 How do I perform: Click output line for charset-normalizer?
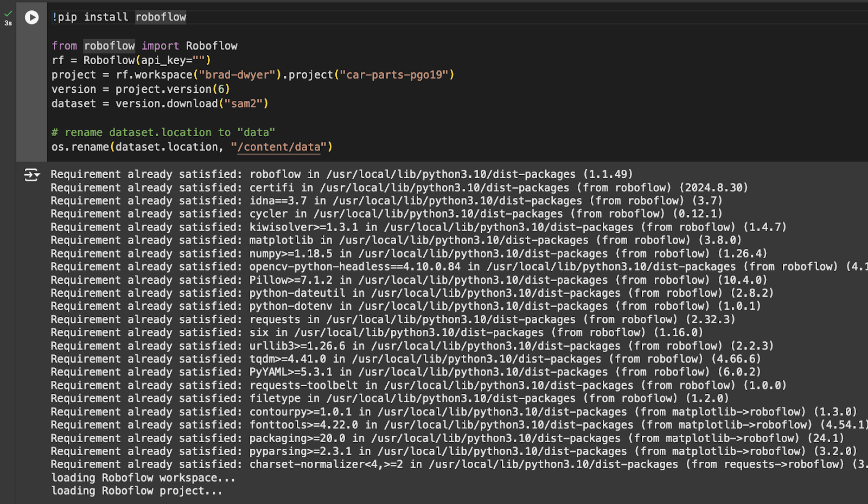click(x=459, y=464)
